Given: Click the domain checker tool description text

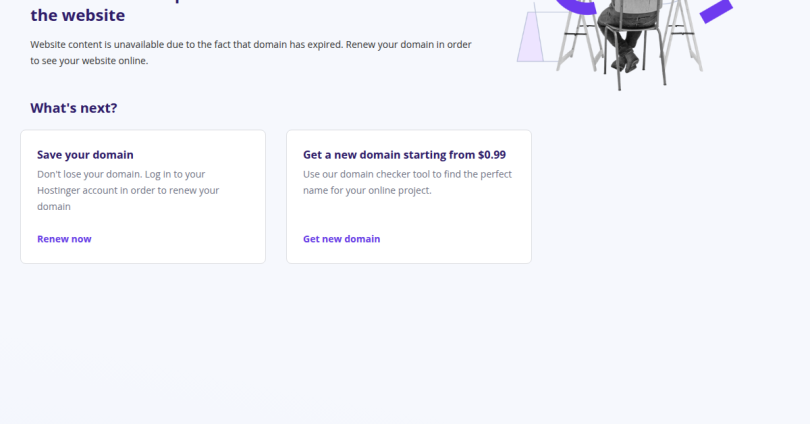Looking at the screenshot, I should coord(408,182).
